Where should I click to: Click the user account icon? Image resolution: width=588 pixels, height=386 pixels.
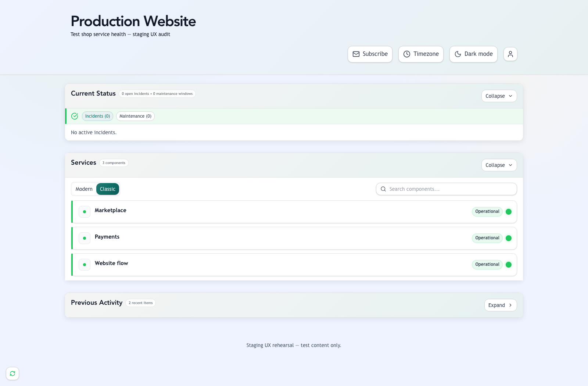tap(510, 54)
